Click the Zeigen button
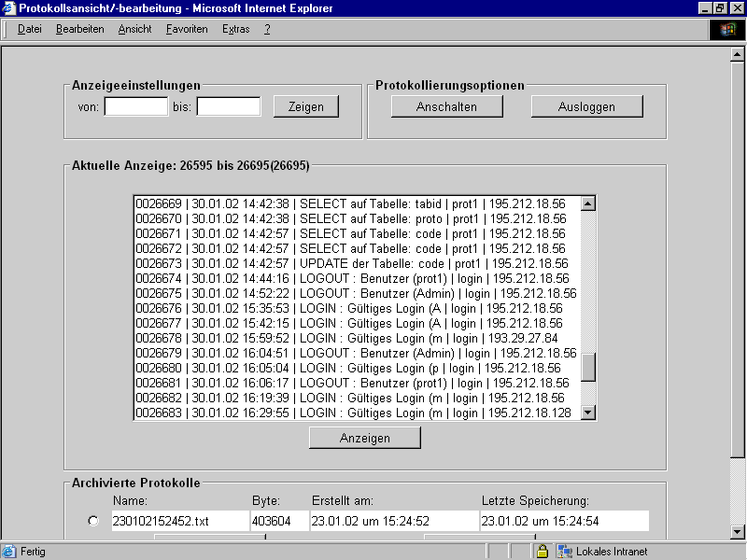 (304, 105)
